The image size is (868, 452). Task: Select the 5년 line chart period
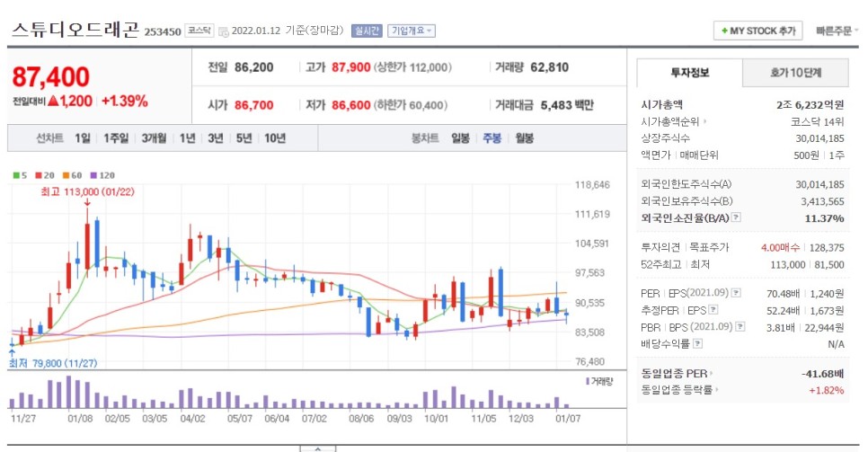point(244,137)
